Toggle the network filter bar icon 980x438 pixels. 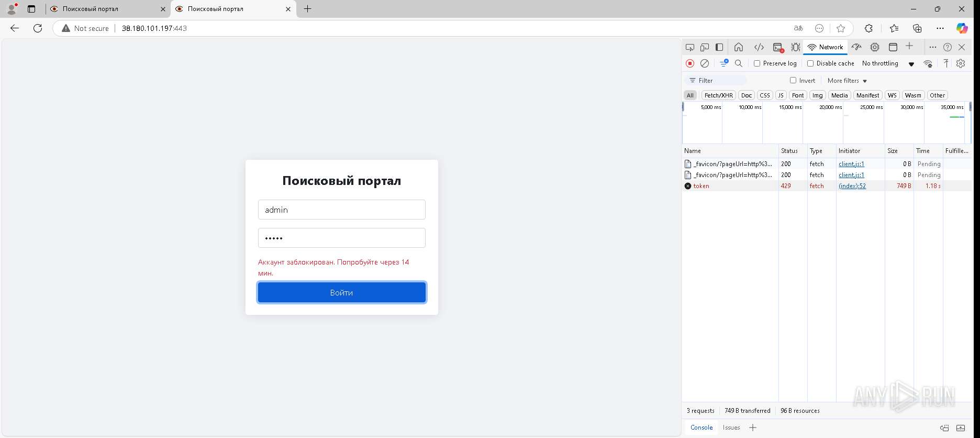724,63
